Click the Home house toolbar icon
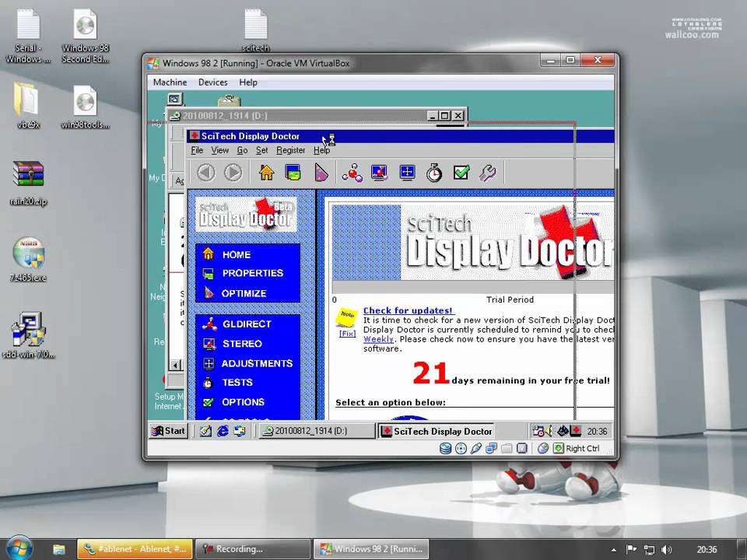The image size is (747, 560). tap(266, 173)
